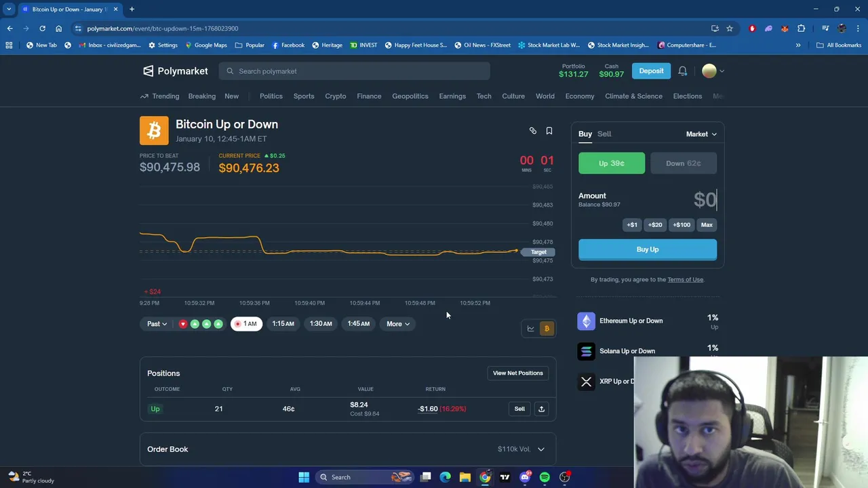Select the live 1 AM time slot
868x488 pixels.
(x=245, y=324)
